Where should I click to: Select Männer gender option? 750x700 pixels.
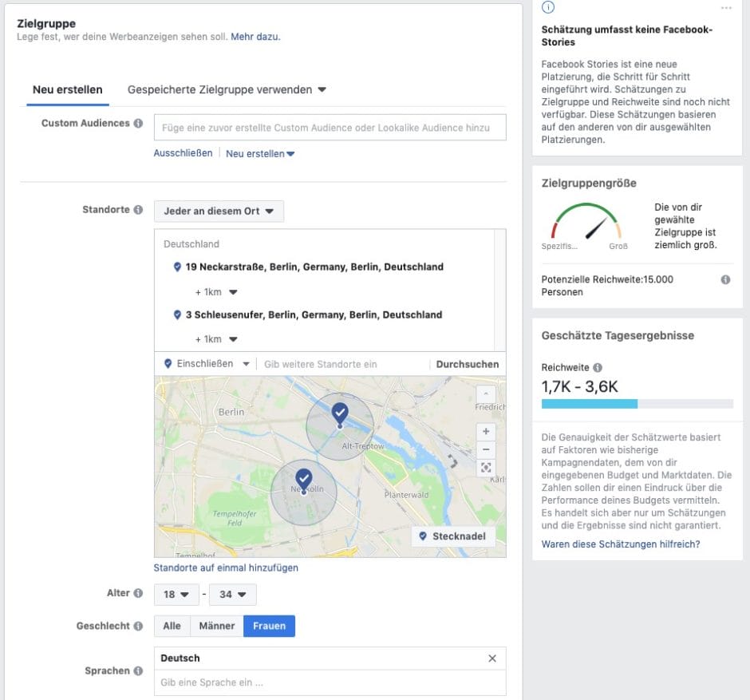pos(216,627)
